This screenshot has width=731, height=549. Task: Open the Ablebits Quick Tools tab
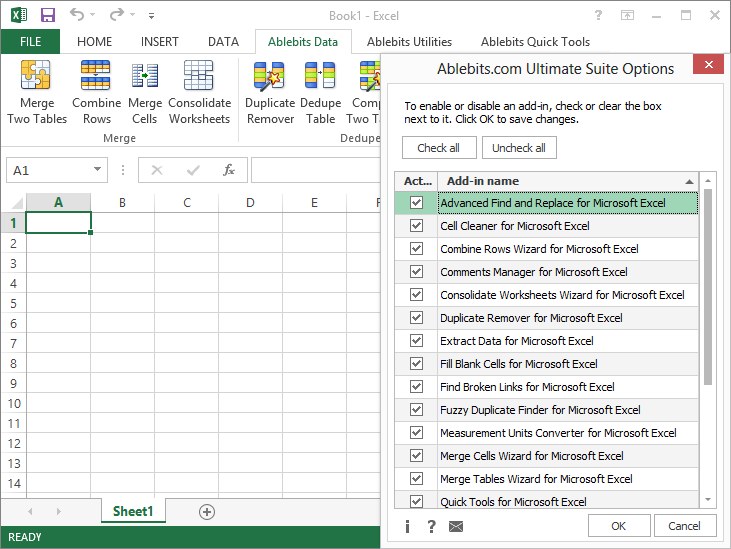[x=535, y=41]
